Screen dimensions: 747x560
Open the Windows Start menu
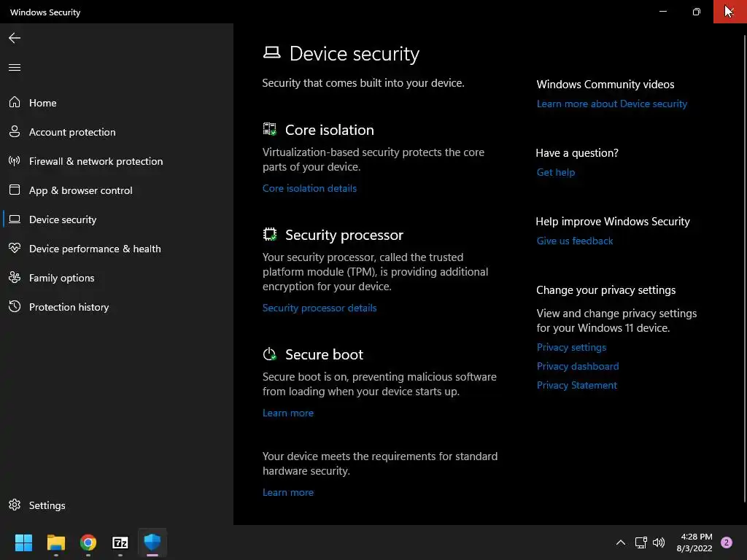click(x=23, y=542)
